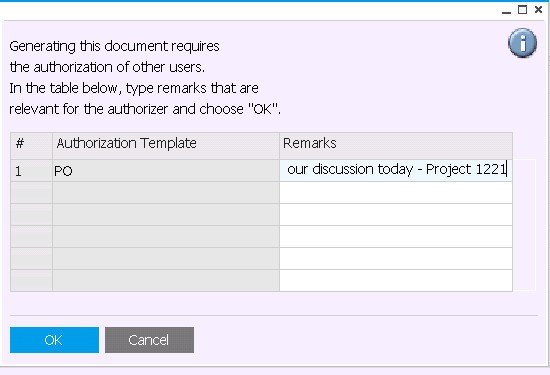
Task: Click the blue information icon
Action: point(522,43)
